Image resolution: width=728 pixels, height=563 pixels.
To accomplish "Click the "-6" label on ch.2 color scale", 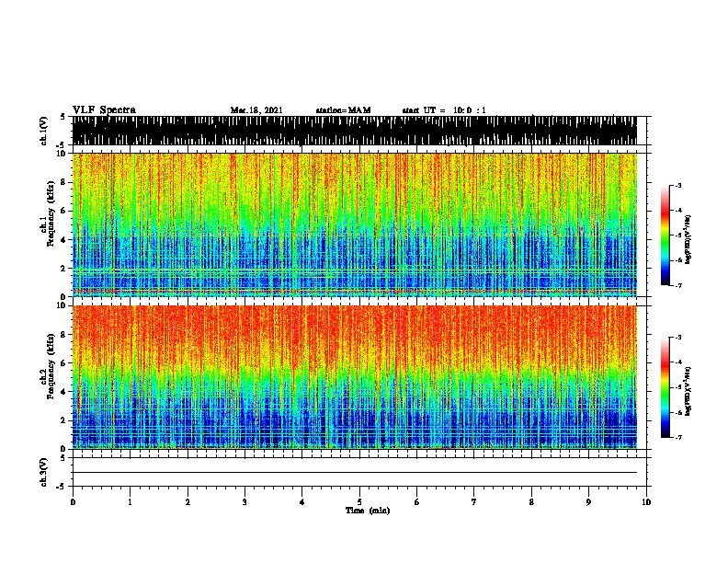I will [677, 412].
